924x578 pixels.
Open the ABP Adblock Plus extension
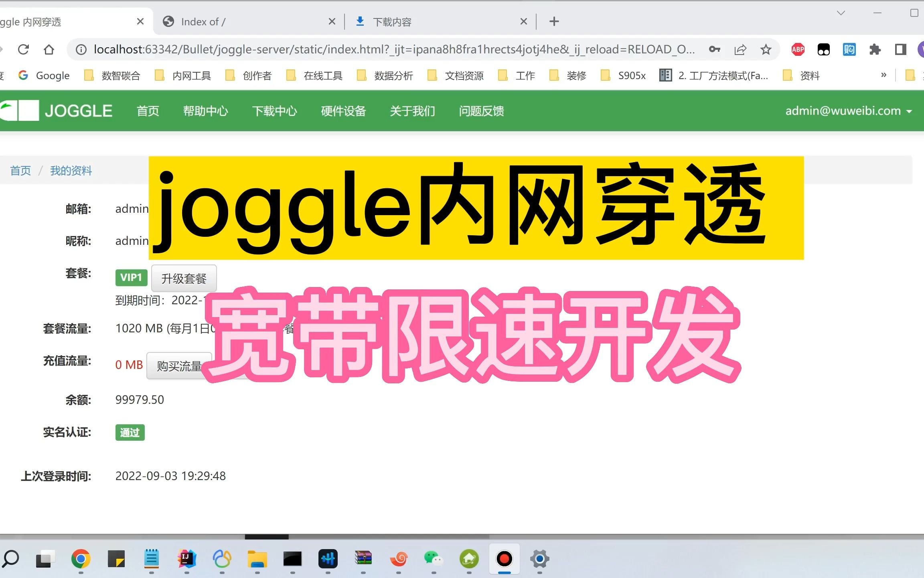coord(798,49)
